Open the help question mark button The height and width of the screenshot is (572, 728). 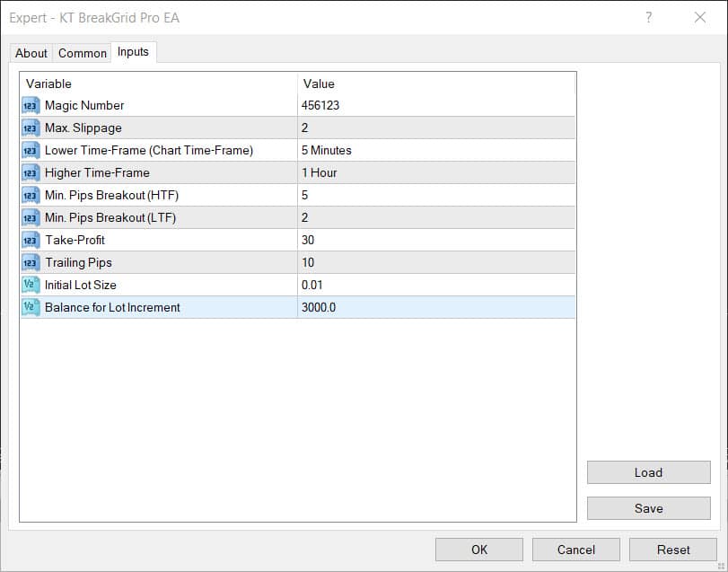tap(649, 18)
